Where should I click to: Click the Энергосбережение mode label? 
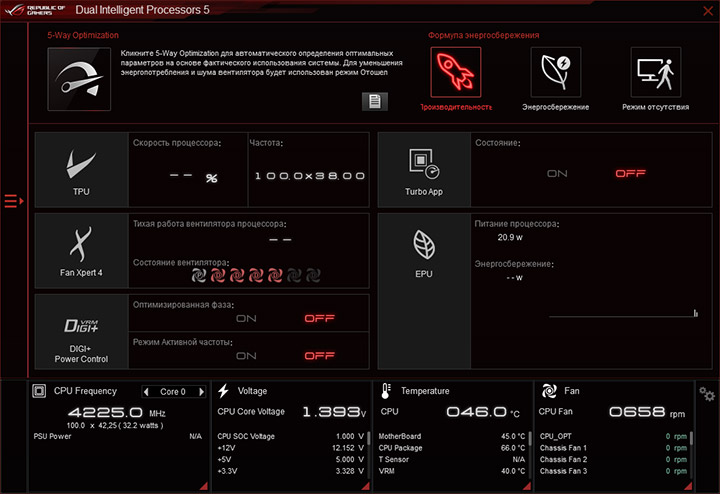pyautogui.click(x=556, y=107)
